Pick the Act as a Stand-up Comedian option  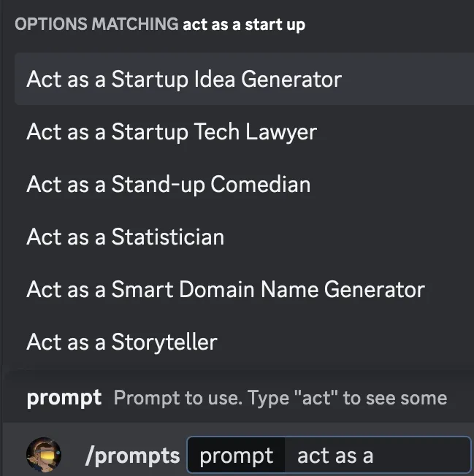pos(168,184)
